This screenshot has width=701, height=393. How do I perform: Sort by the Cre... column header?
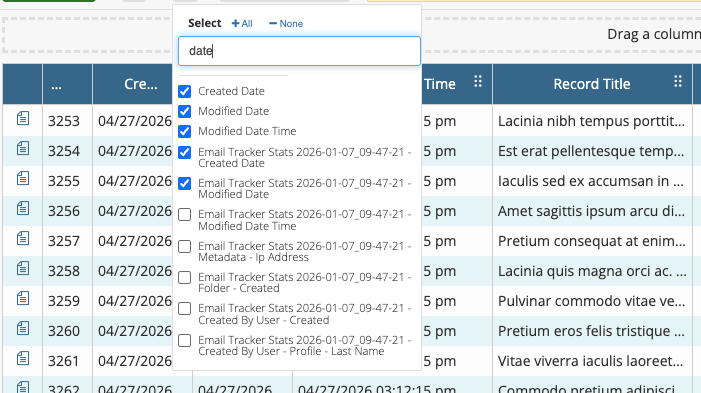point(141,84)
